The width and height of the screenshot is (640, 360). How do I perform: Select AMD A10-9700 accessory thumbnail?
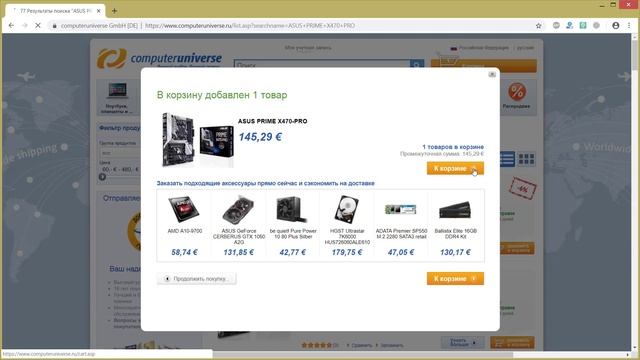184,209
